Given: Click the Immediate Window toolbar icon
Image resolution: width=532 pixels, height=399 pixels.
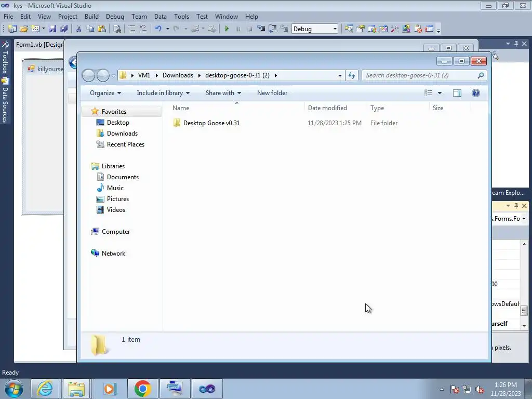Looking at the screenshot, I should pyautogui.click(x=429, y=29).
